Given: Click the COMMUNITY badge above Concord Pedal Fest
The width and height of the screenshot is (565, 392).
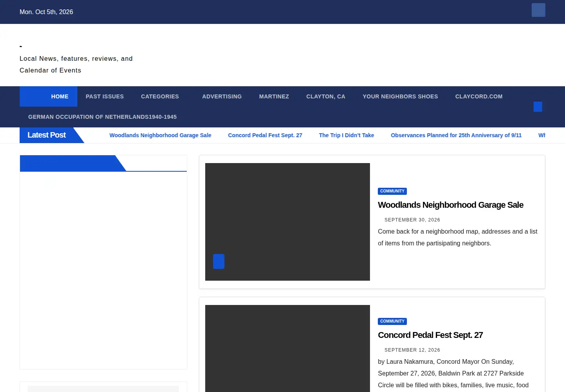Looking at the screenshot, I should (x=392, y=321).
